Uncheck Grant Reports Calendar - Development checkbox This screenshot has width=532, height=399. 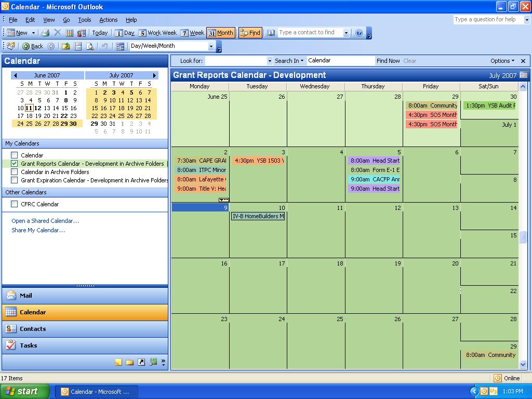click(x=15, y=164)
